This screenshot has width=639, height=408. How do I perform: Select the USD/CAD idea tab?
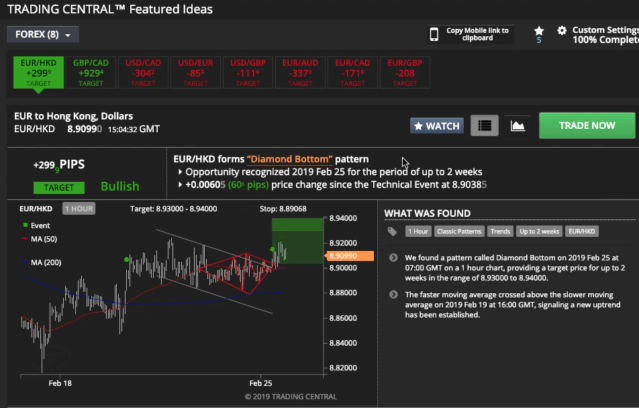click(143, 73)
